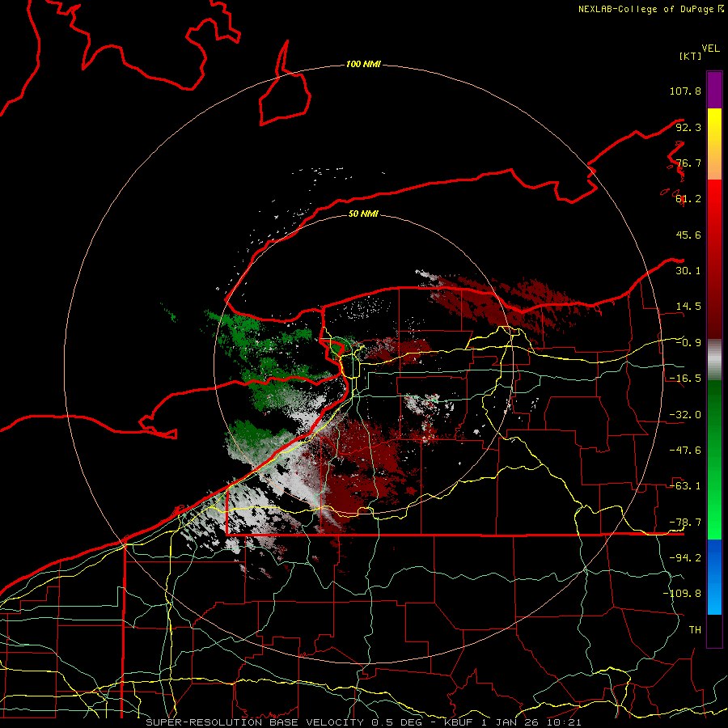The width and height of the screenshot is (728, 728).
Task: Click the -16.5 legend value
Action: point(685,379)
